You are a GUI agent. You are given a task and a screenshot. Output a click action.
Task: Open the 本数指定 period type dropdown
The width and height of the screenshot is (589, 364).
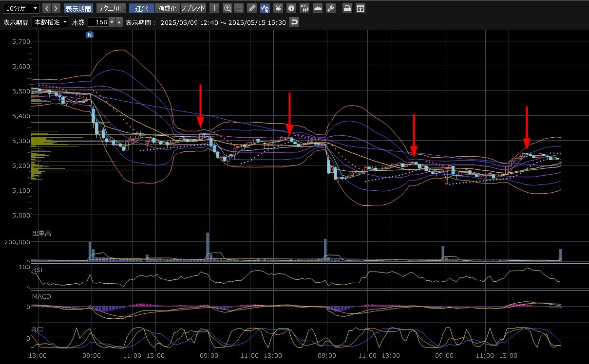point(50,22)
